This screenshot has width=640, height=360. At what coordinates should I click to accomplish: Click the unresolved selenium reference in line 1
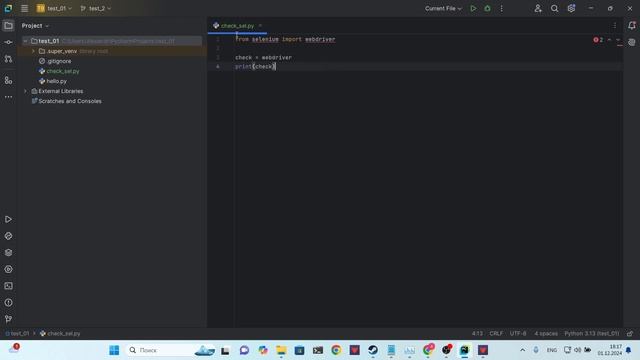click(265, 40)
